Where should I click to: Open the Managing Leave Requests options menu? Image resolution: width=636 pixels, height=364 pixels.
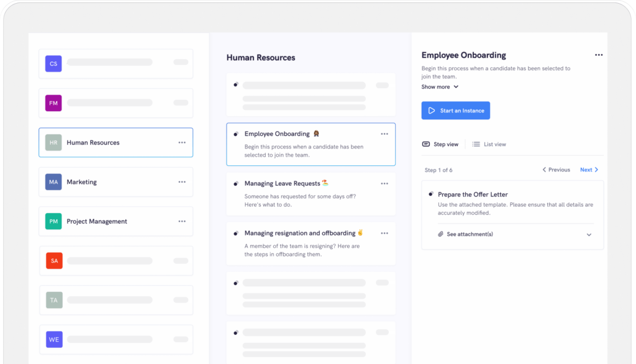(x=384, y=183)
